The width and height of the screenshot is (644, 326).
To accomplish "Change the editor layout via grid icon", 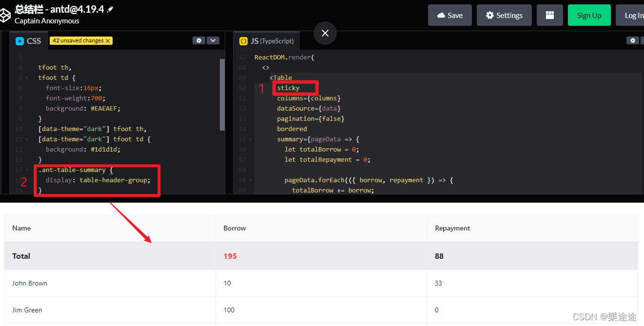I will coord(550,15).
